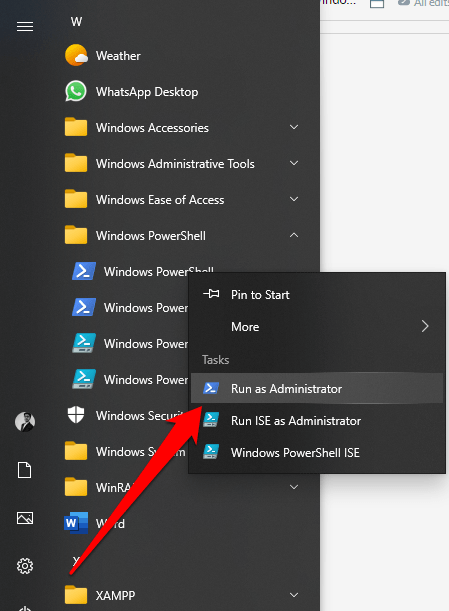This screenshot has width=449, height=611.
Task: Click the Windows Ease of Access label
Action: [160, 200]
